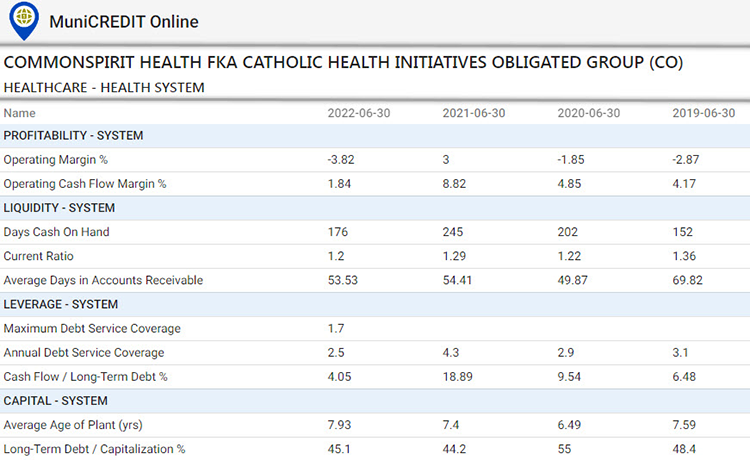This screenshot has height=460, width=750.
Task: Select Average Age of Plant value 6.49
Action: click(x=569, y=425)
